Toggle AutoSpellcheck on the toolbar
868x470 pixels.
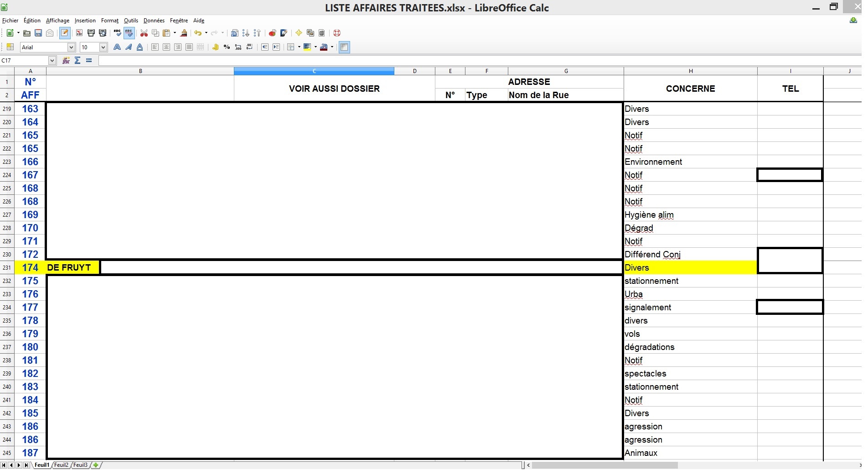pos(129,33)
